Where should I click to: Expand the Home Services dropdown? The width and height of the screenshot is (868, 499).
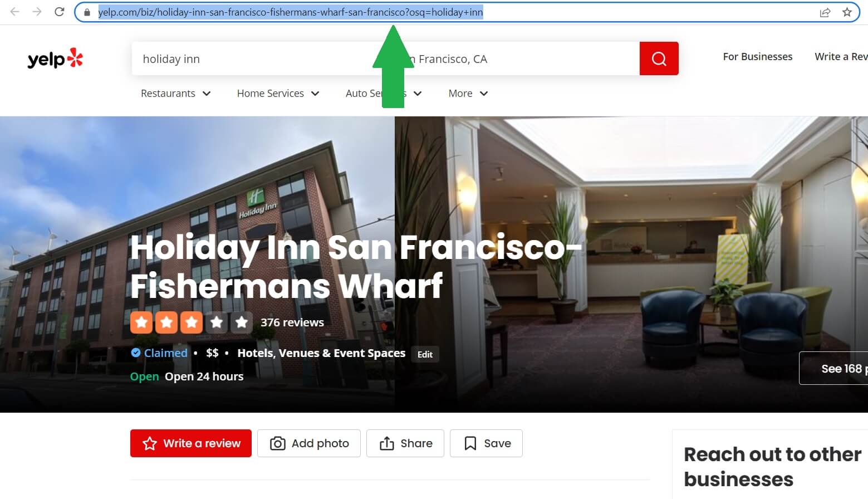(278, 94)
